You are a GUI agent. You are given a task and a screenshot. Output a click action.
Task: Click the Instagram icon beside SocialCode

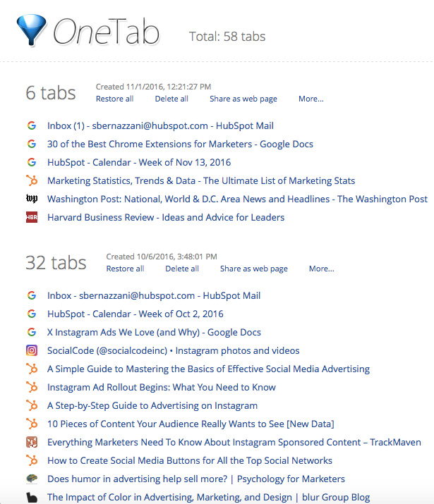(32, 350)
